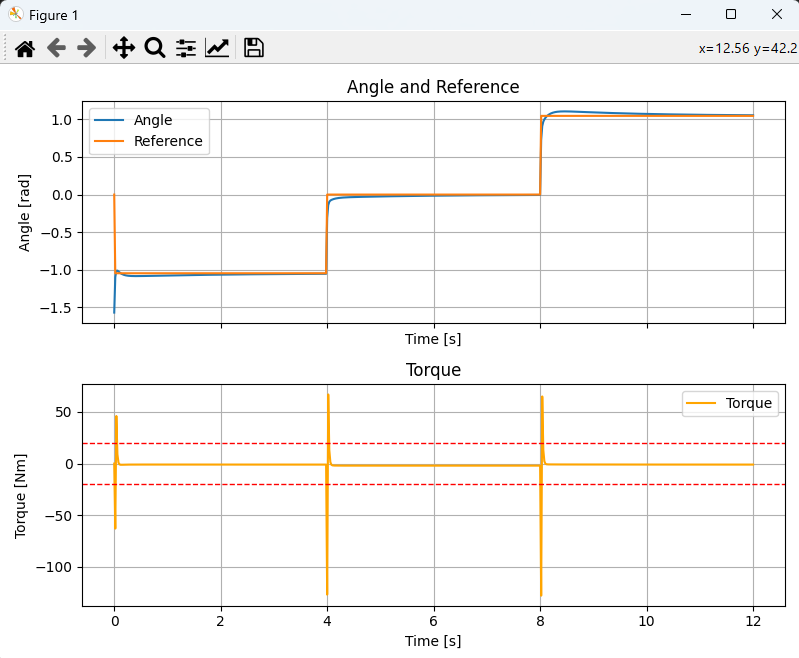Open the Configure subplots dialog
799x658 pixels.
[x=186, y=48]
